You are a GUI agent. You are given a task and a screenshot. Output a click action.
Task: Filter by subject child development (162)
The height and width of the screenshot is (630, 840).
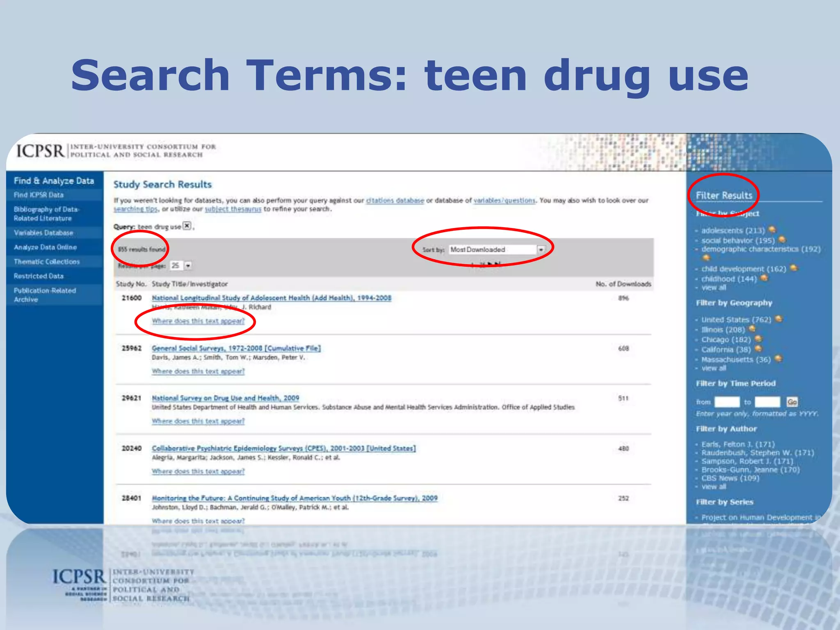point(744,269)
